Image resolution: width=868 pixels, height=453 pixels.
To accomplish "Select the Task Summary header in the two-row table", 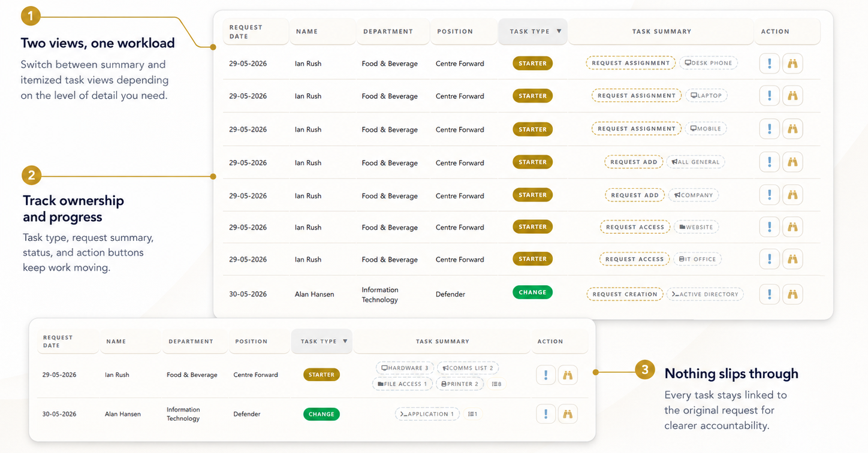I will [x=442, y=342].
